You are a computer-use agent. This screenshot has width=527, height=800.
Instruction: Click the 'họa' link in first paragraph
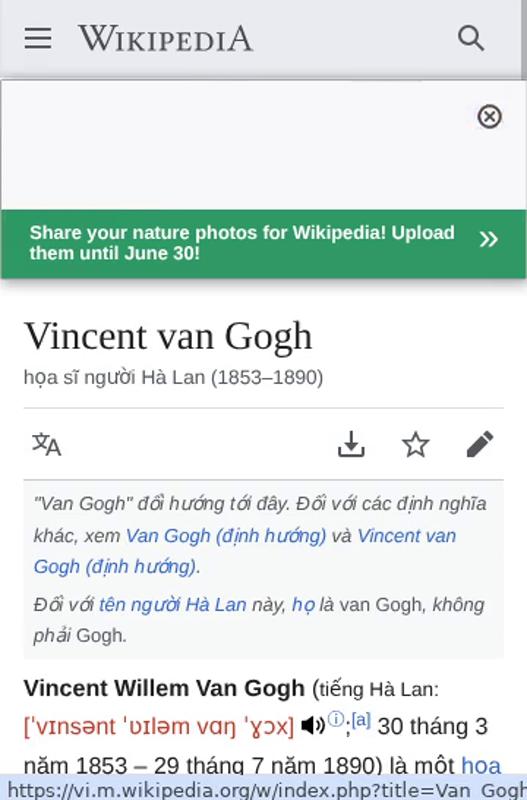pyautogui.click(x=481, y=765)
